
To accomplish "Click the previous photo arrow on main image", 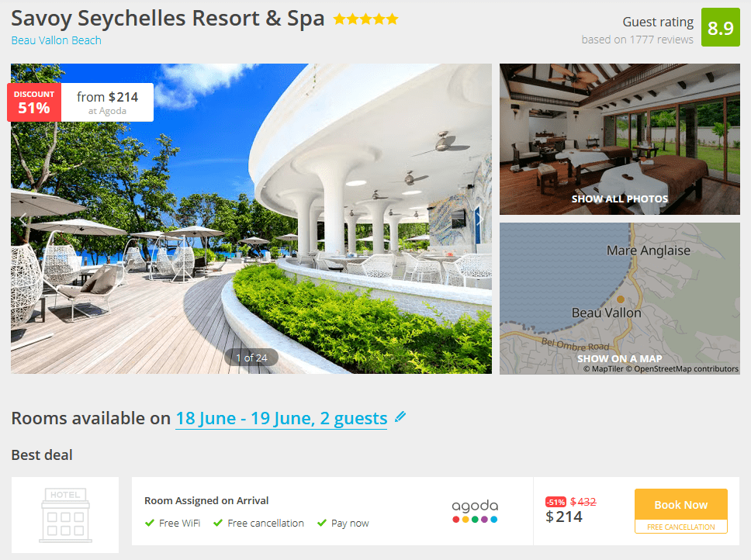I will coord(22,220).
